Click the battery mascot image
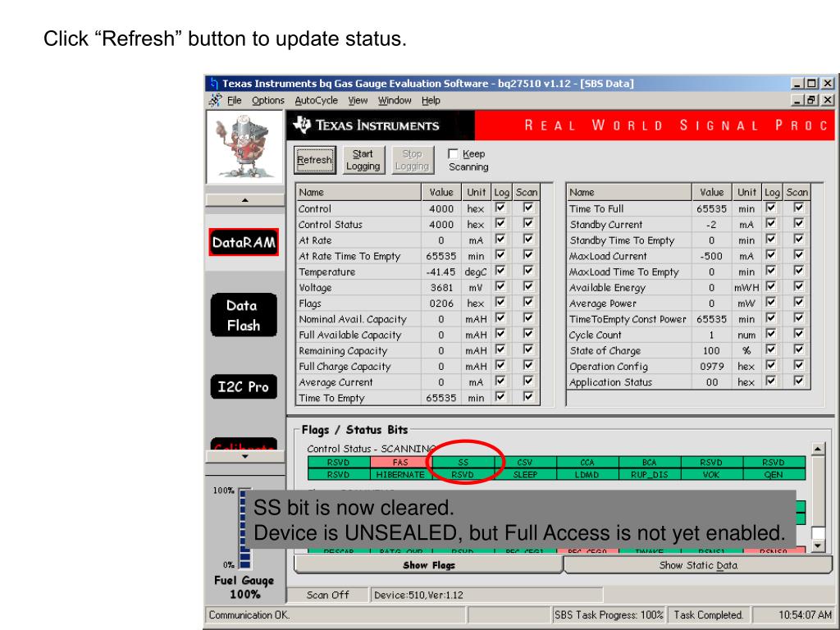The width and height of the screenshot is (840, 630). point(244,147)
